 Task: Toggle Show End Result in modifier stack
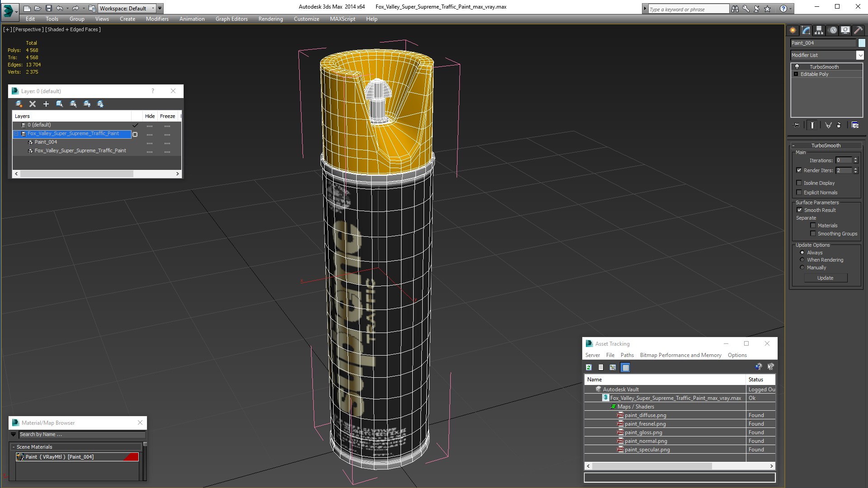812,125
